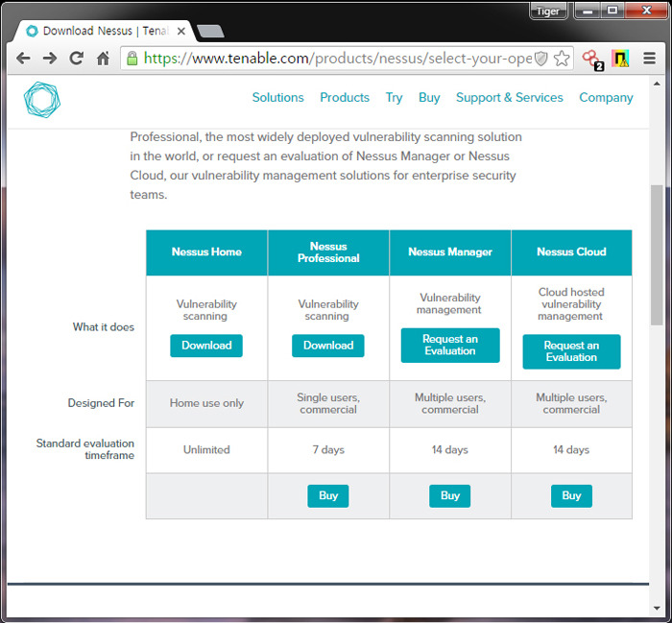Click the Nessus Home column header

206,252
